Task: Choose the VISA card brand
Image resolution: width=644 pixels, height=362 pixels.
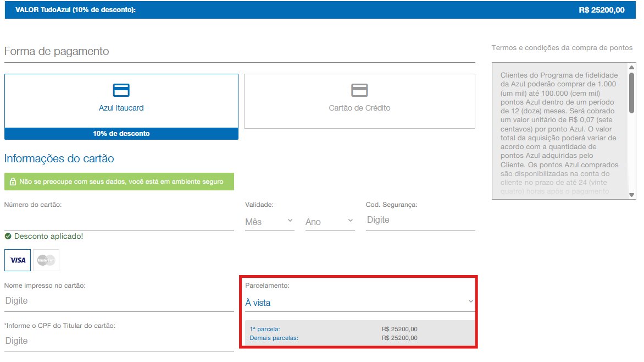Action: 18,260
